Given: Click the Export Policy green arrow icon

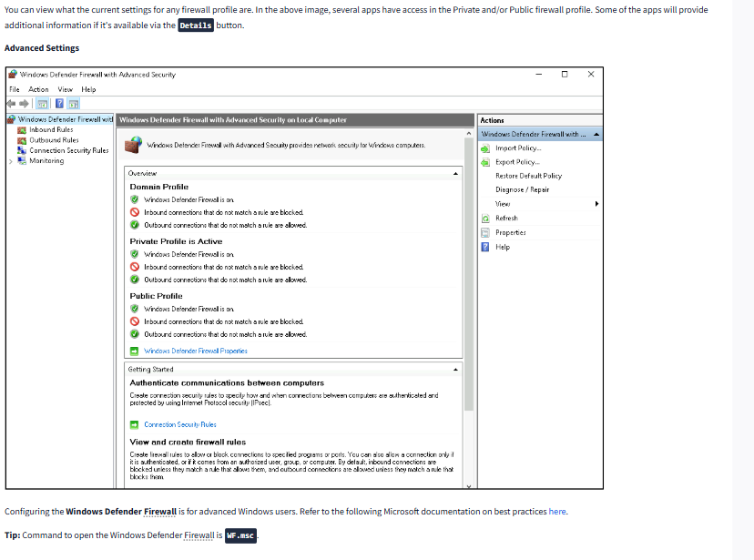Looking at the screenshot, I should (x=485, y=162).
